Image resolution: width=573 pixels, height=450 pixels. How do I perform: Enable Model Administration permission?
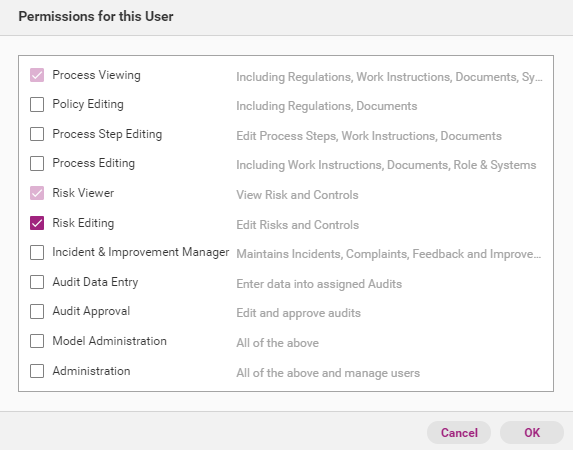(x=37, y=341)
